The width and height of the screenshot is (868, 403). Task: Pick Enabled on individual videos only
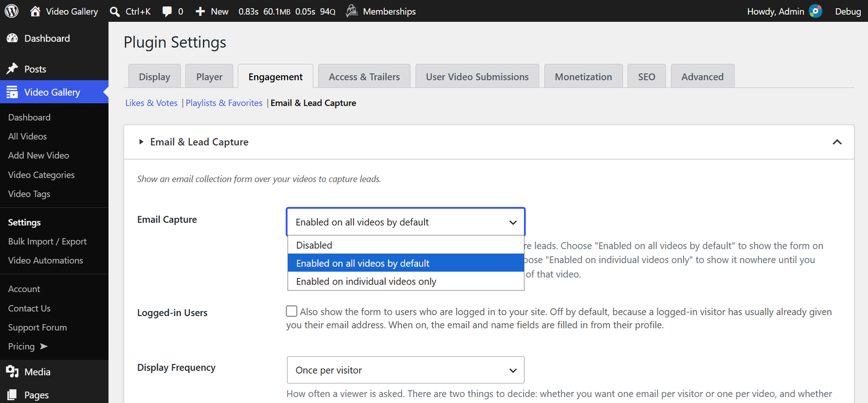tap(406, 281)
